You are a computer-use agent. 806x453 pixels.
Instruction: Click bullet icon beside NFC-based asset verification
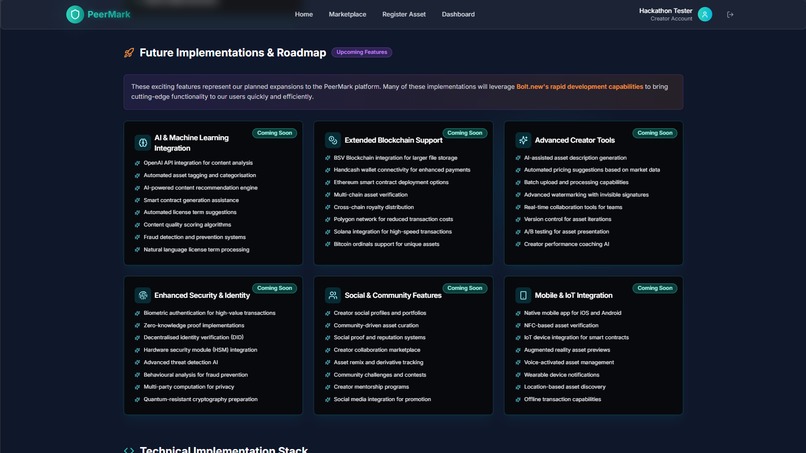518,325
